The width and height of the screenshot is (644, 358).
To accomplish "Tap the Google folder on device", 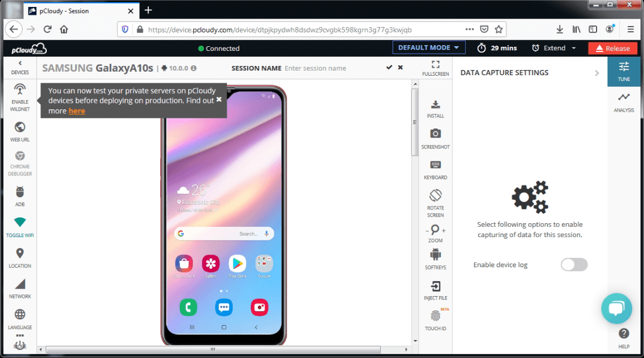I will 264,264.
